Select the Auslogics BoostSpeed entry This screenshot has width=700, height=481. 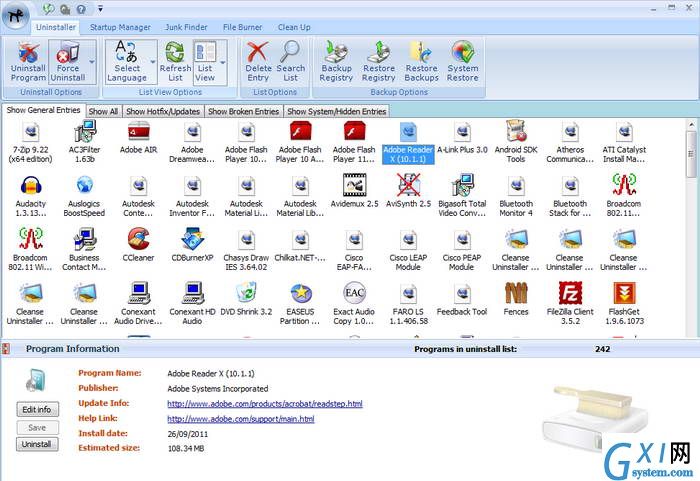(84, 196)
